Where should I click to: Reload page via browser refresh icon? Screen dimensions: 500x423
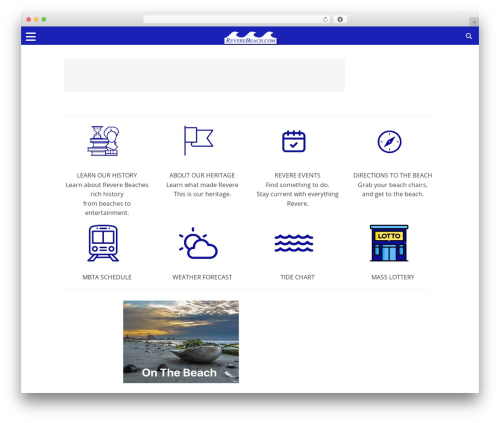coord(325,19)
